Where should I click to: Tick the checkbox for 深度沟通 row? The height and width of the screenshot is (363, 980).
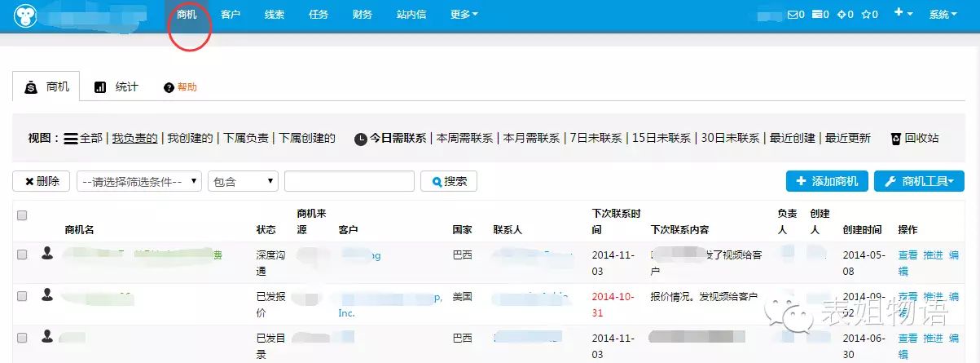22,255
